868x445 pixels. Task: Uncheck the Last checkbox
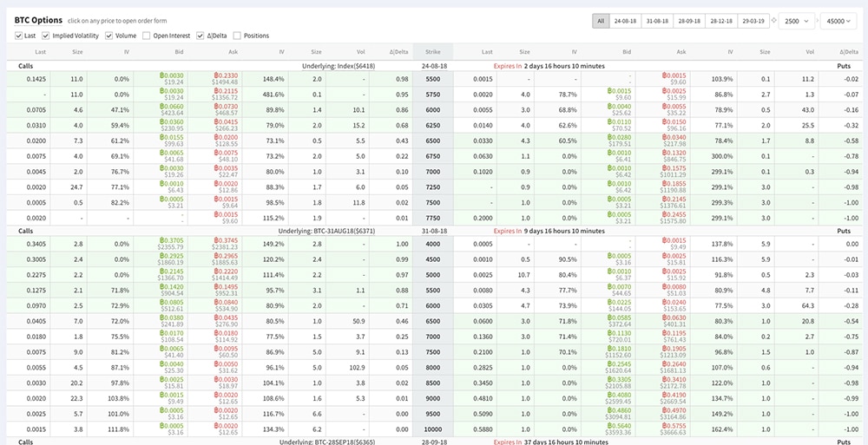19,36
